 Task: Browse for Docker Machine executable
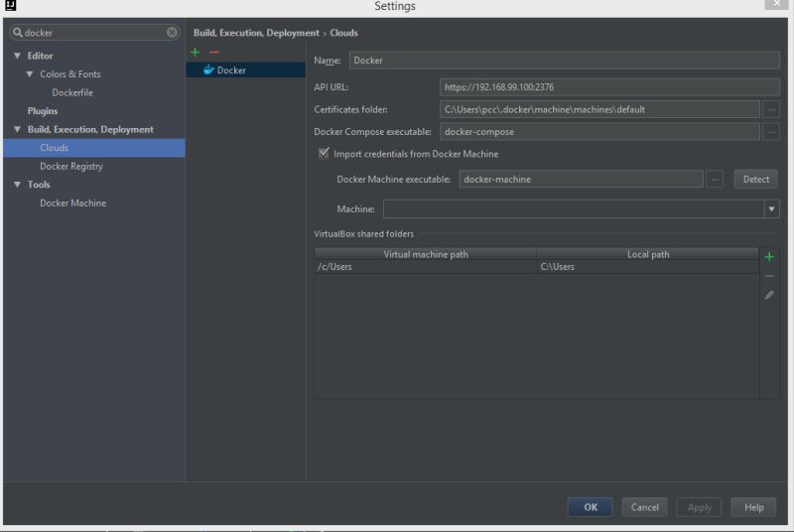715,180
